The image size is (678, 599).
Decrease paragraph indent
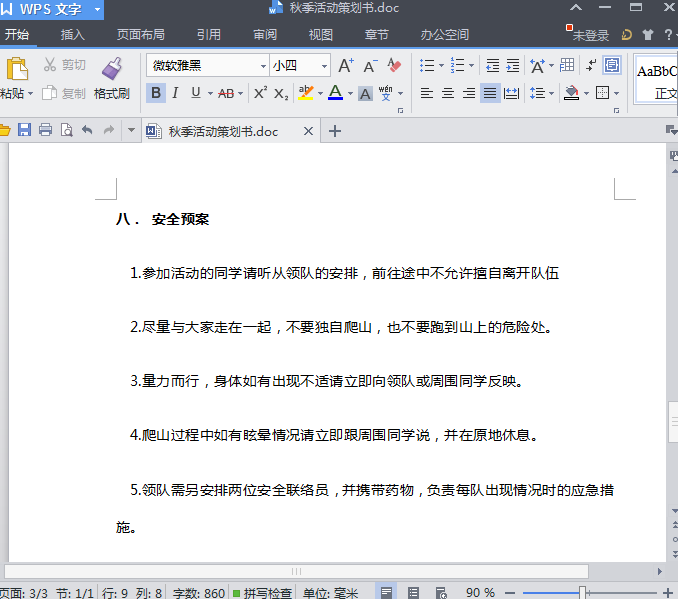pos(492,66)
